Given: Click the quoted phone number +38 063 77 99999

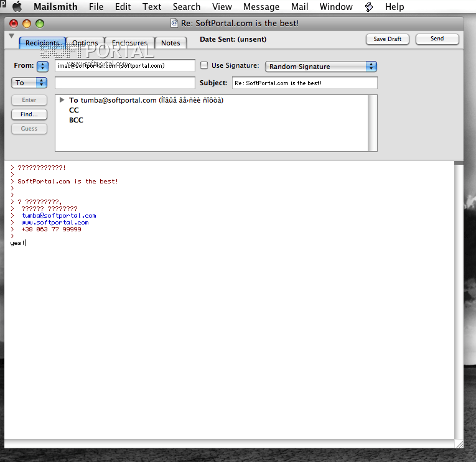Looking at the screenshot, I should 51,229.
